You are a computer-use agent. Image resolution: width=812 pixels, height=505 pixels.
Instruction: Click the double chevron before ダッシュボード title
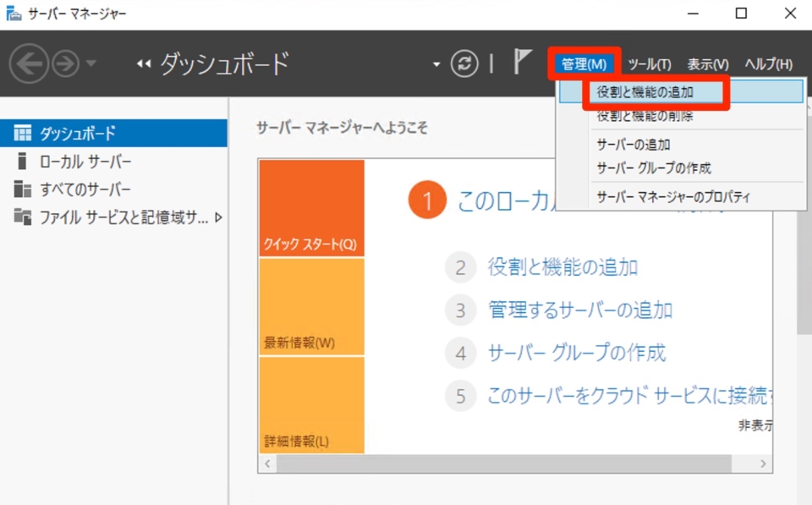tap(144, 63)
